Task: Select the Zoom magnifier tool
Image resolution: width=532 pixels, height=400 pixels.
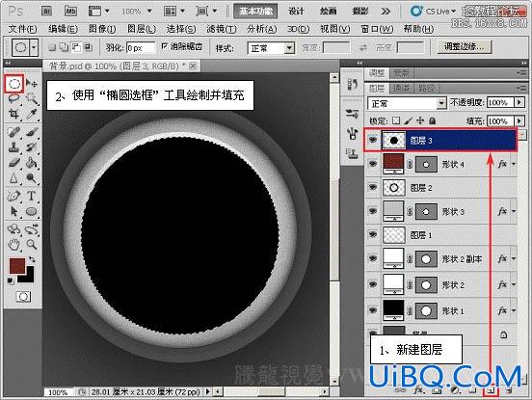Action: 32,244
